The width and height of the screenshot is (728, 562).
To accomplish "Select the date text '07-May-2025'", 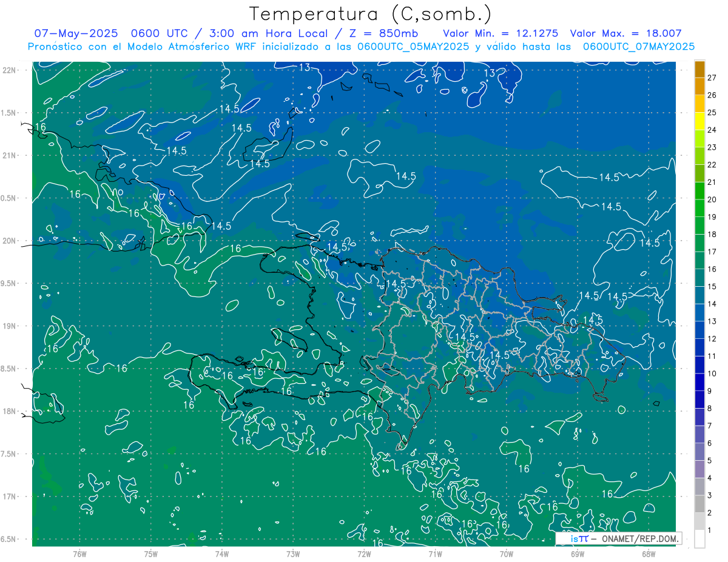I will click(x=76, y=33).
